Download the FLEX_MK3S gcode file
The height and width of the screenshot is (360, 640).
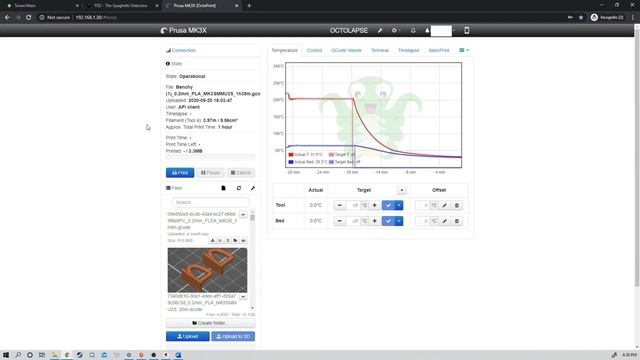click(213, 240)
